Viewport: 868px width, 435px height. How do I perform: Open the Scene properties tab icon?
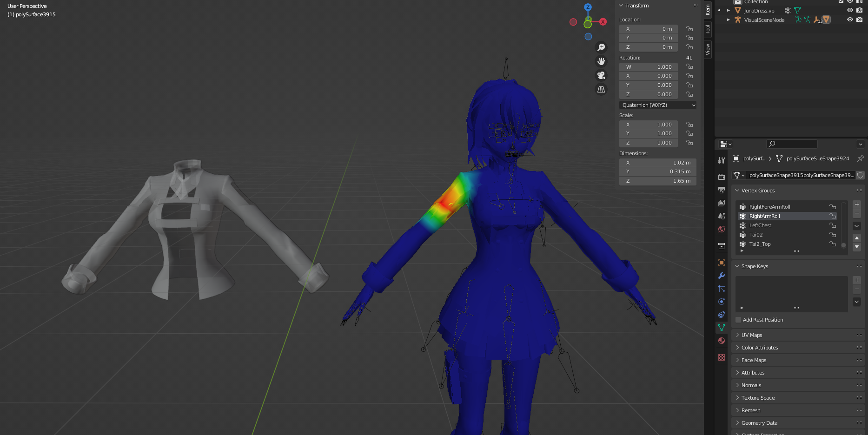[722, 216]
